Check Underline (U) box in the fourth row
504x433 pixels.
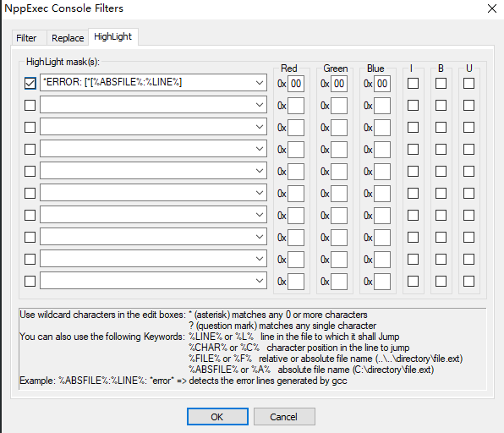pos(469,149)
